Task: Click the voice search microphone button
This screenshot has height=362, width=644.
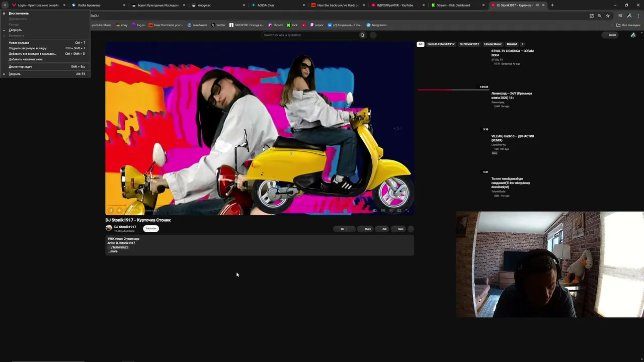Action: tap(373, 35)
